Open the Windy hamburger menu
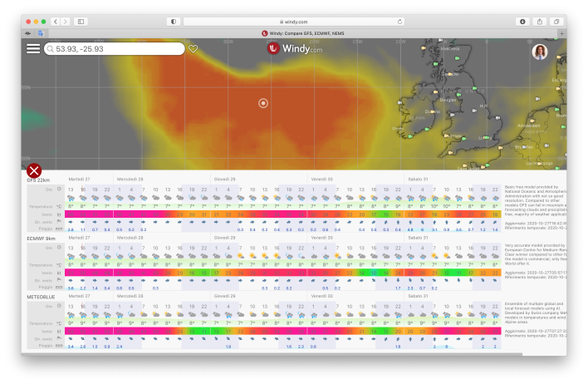 pyautogui.click(x=33, y=49)
